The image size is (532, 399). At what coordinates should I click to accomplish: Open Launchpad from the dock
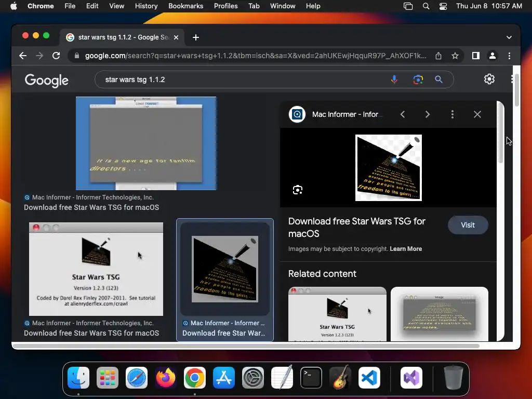[108, 378]
